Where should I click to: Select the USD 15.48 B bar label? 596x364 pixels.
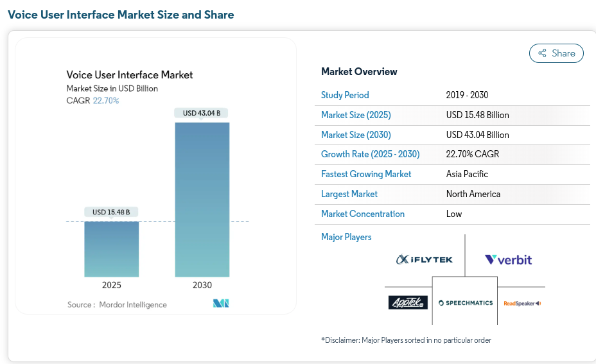click(112, 212)
